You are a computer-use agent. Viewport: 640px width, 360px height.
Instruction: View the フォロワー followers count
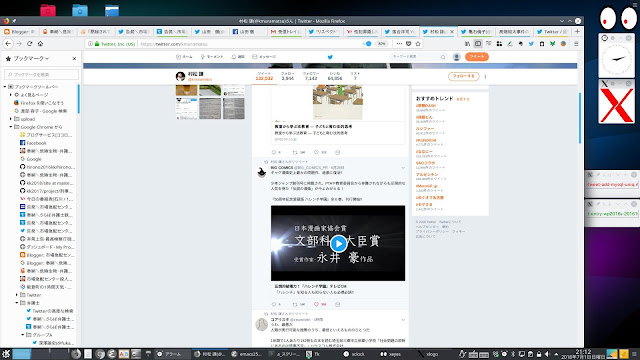(x=311, y=76)
